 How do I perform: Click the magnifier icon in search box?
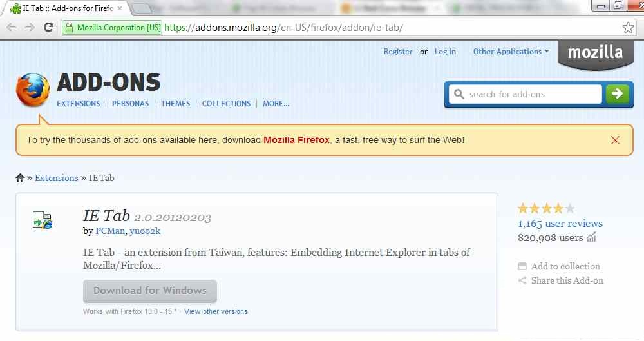click(x=459, y=94)
